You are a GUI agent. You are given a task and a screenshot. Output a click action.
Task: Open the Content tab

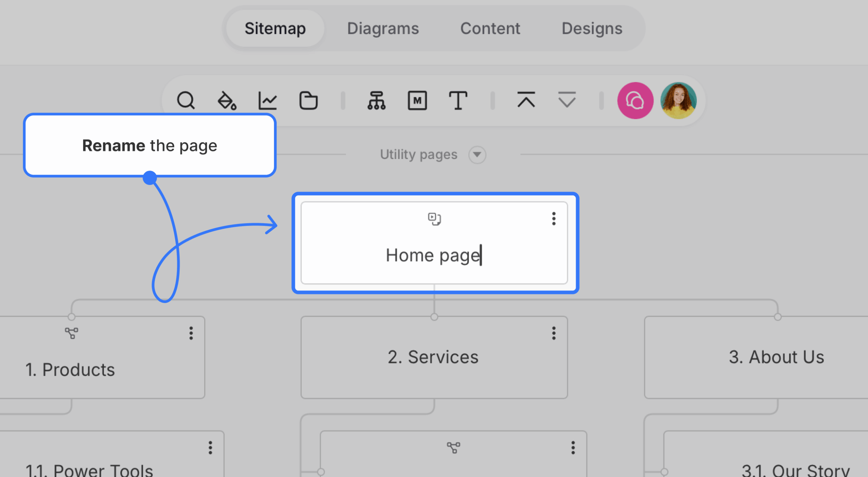pyautogui.click(x=490, y=28)
